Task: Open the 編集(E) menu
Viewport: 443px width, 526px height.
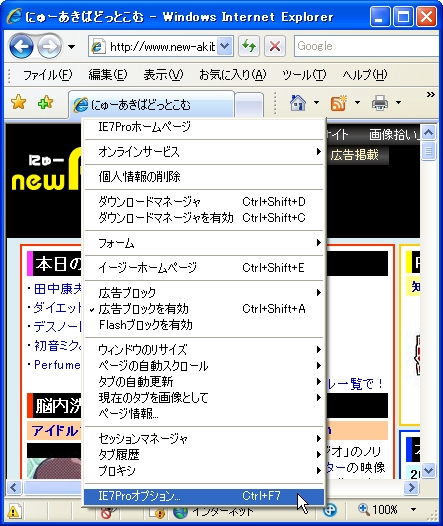Action: (x=108, y=75)
